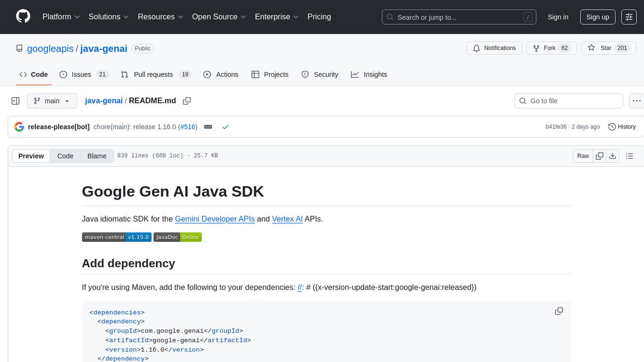Expand the Platform menu
The image size is (644, 362).
61,17
